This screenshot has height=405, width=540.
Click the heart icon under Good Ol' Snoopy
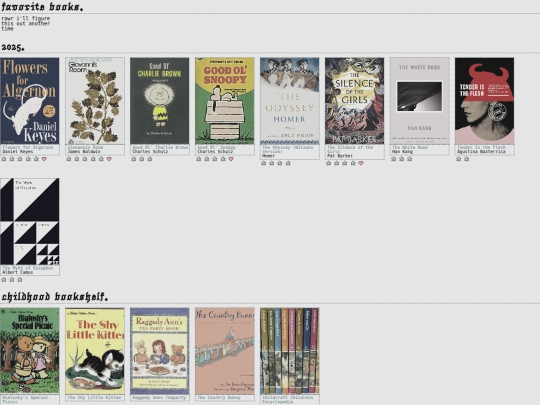(x=231, y=159)
